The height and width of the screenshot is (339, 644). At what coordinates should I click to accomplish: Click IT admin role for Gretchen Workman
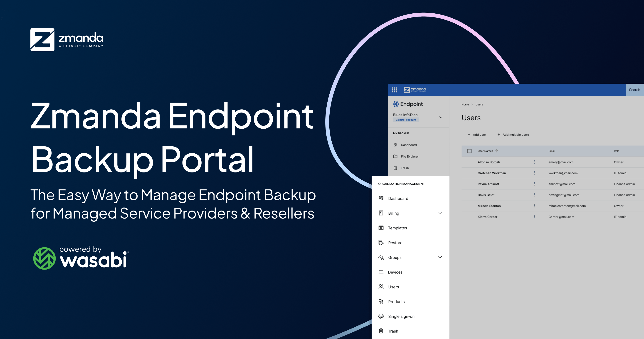(x=620, y=173)
